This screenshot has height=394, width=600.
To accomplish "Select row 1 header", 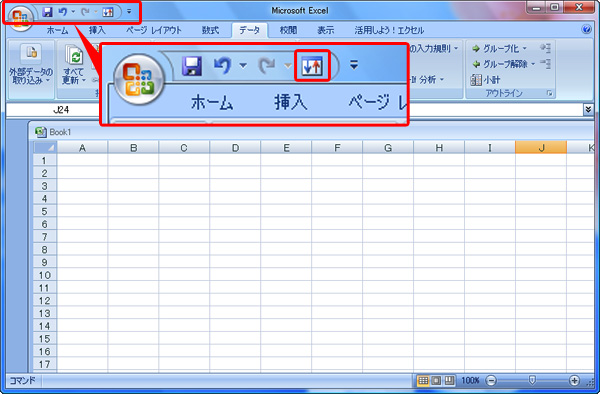I will [x=45, y=160].
